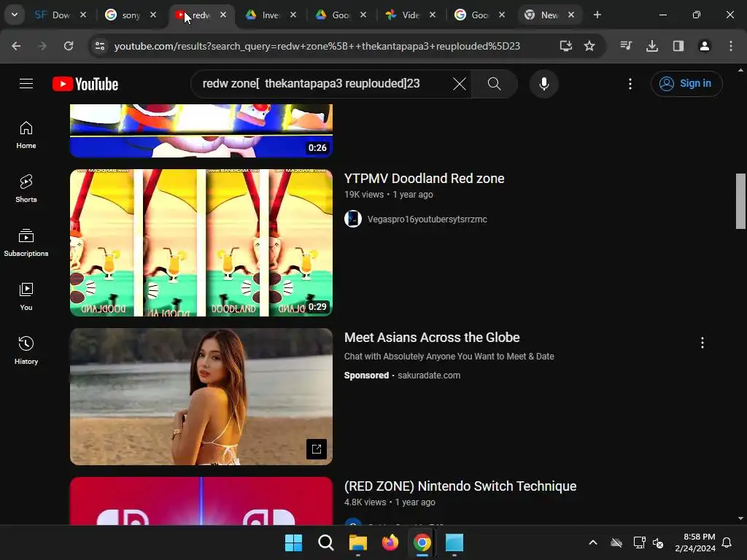This screenshot has height=560, width=747.
Task: Open Windows taskbar search
Action: pos(326,542)
